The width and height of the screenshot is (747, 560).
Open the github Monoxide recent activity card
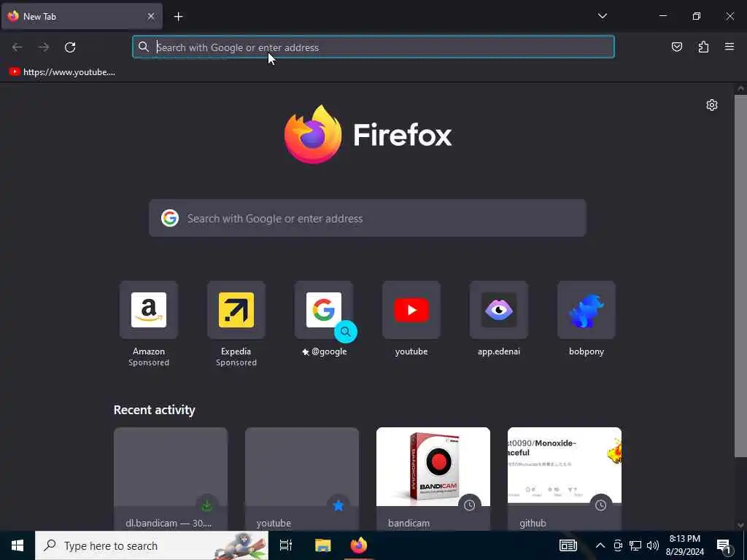(x=565, y=478)
